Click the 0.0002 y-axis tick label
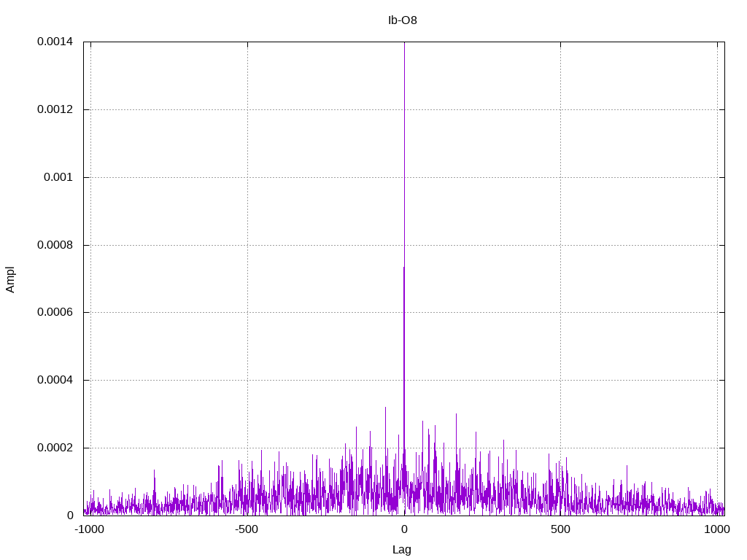This screenshot has height=560, width=747. (55, 448)
